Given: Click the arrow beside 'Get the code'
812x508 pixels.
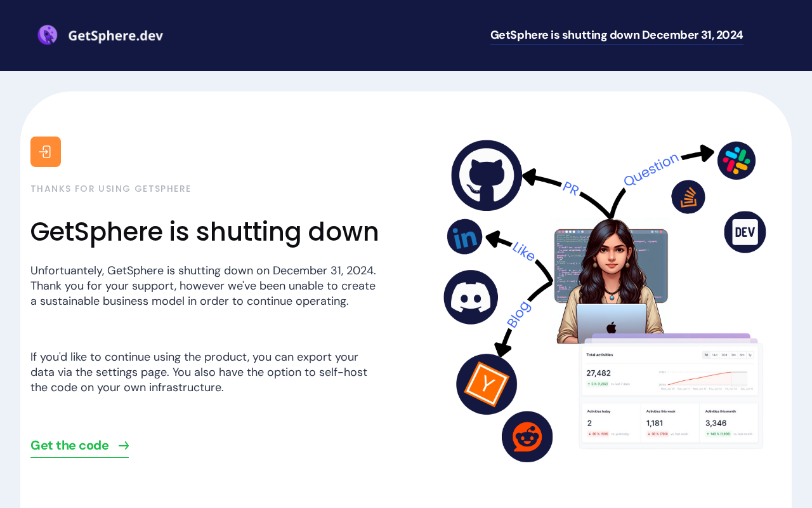Looking at the screenshot, I should [x=124, y=446].
